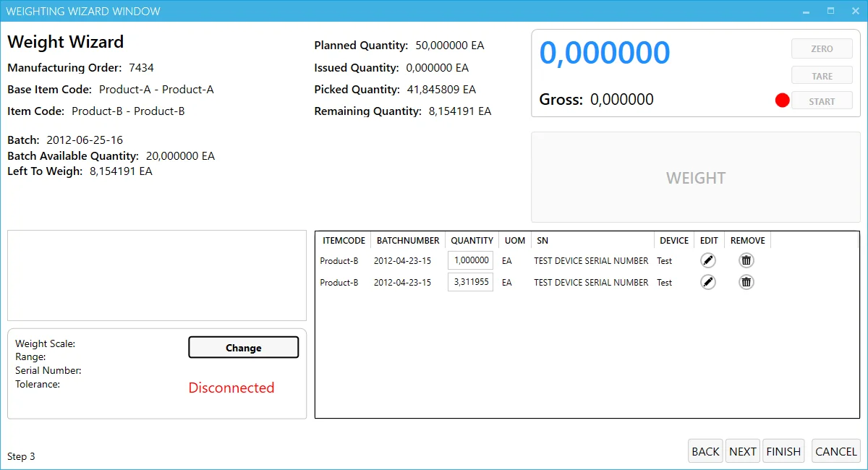Click the red scale status indicator
The height and width of the screenshot is (470, 868).
[782, 101]
